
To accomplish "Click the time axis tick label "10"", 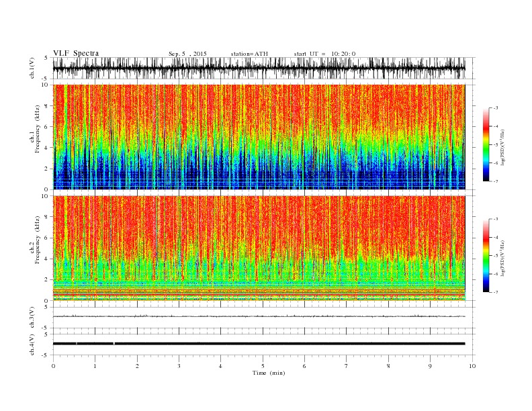I will pos(472,366).
